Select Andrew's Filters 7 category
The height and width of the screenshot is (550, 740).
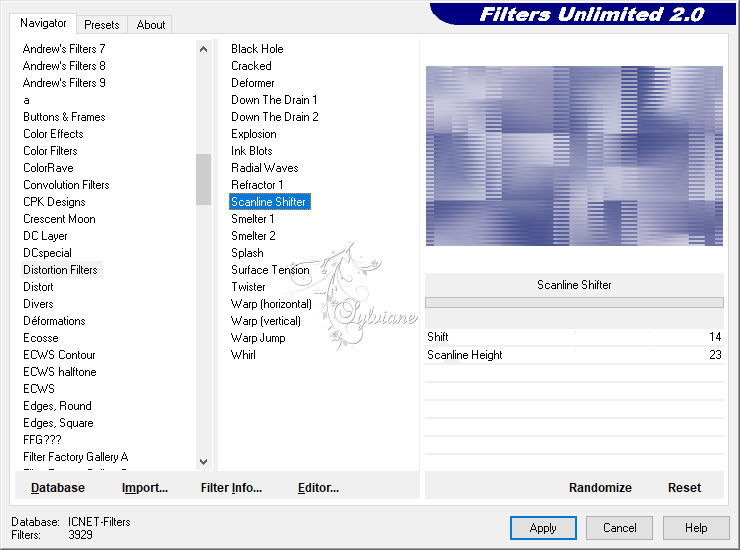[x=64, y=49]
